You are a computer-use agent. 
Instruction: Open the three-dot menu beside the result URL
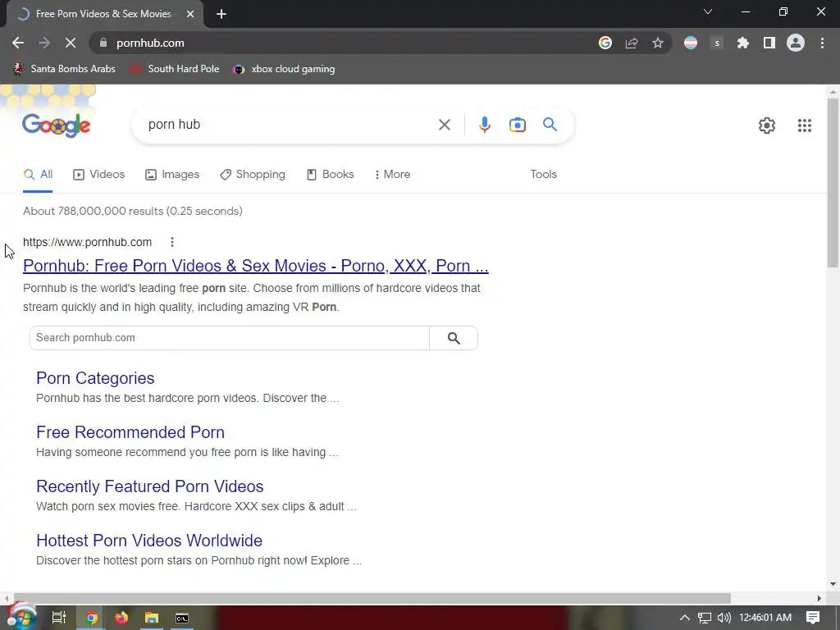(172, 242)
